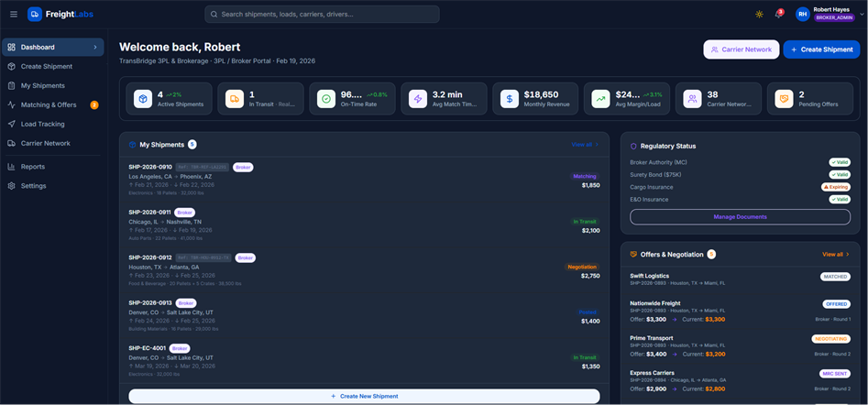
Task: Focus the search shipments input field
Action: click(322, 15)
